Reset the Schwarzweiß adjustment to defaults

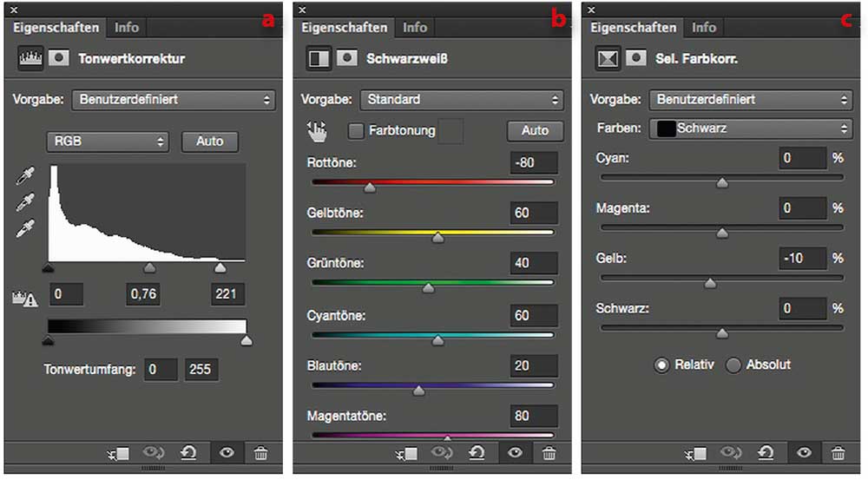tap(477, 453)
